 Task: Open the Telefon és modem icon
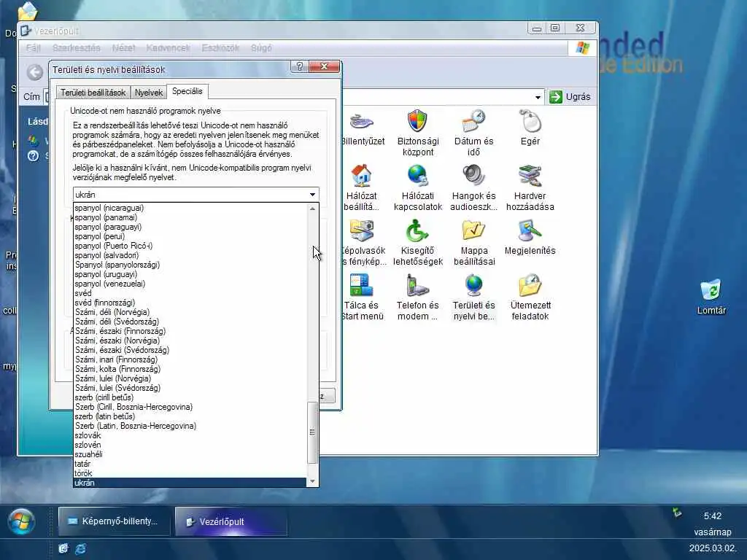click(417, 297)
